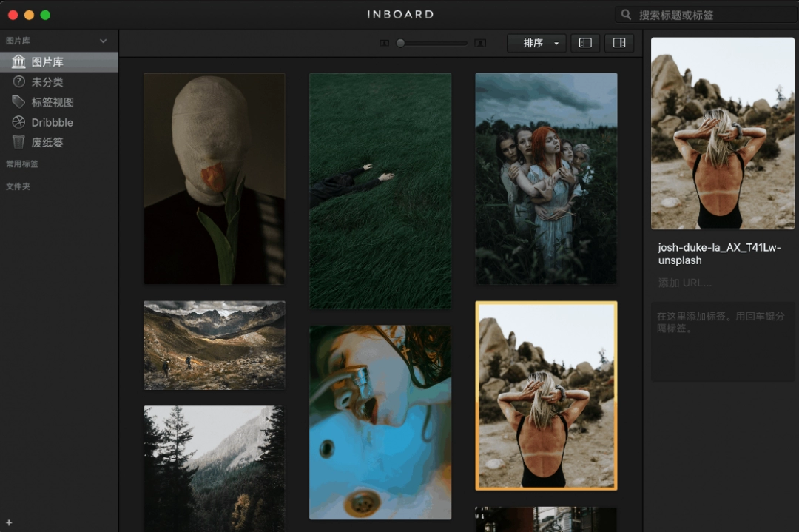Viewport: 799px width, 532px height.
Task: Click the trash bin icon for 废纸篓
Action: pos(18,142)
